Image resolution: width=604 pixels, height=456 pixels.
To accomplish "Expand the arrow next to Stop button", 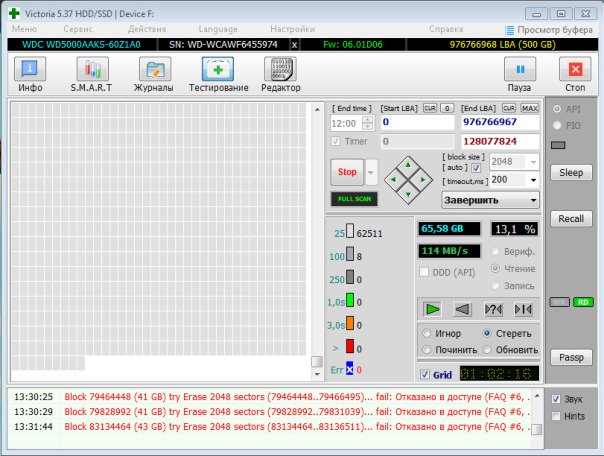I will (x=372, y=172).
